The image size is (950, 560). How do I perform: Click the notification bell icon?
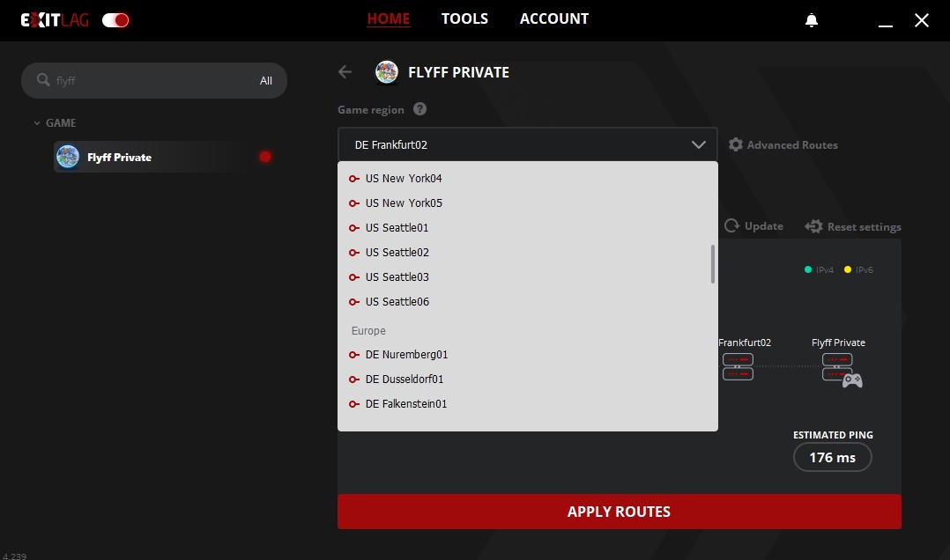812,20
